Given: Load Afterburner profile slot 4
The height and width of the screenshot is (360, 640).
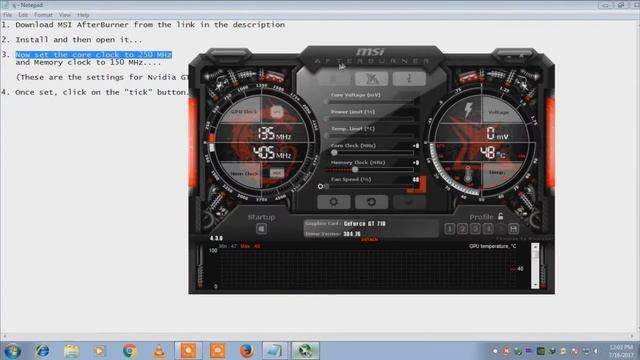Looking at the screenshot, I should [488, 229].
